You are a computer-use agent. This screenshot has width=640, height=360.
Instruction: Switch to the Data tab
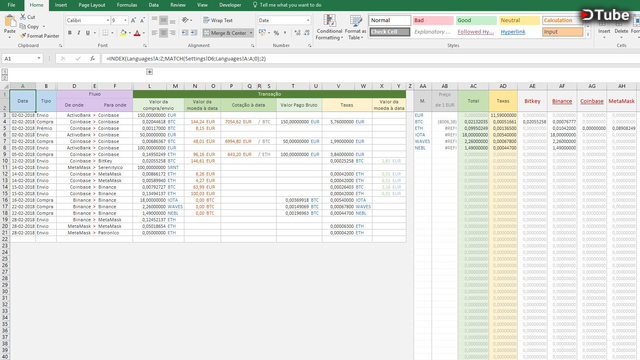(153, 5)
